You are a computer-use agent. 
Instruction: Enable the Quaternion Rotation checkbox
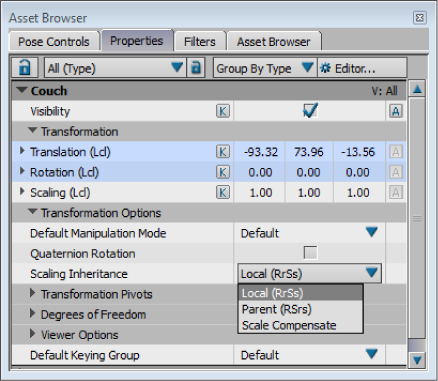tap(310, 253)
